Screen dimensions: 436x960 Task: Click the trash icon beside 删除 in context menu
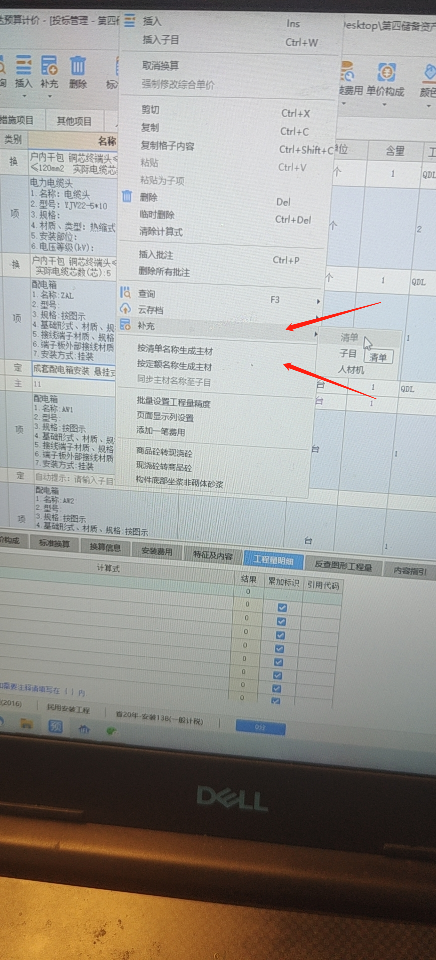(127, 197)
